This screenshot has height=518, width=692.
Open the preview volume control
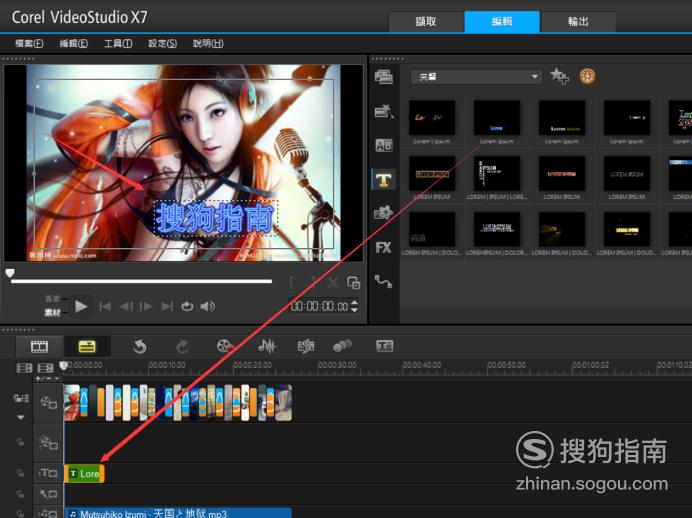click(x=207, y=306)
